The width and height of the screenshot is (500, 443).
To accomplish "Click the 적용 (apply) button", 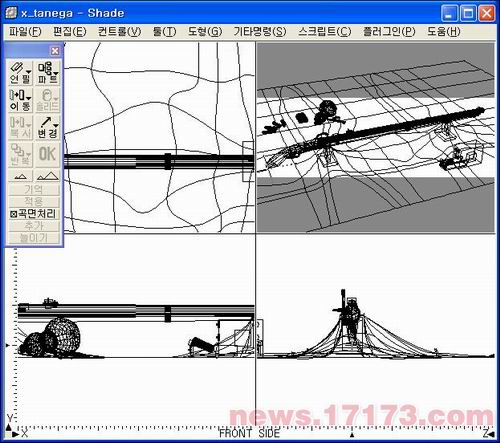I will point(33,202).
